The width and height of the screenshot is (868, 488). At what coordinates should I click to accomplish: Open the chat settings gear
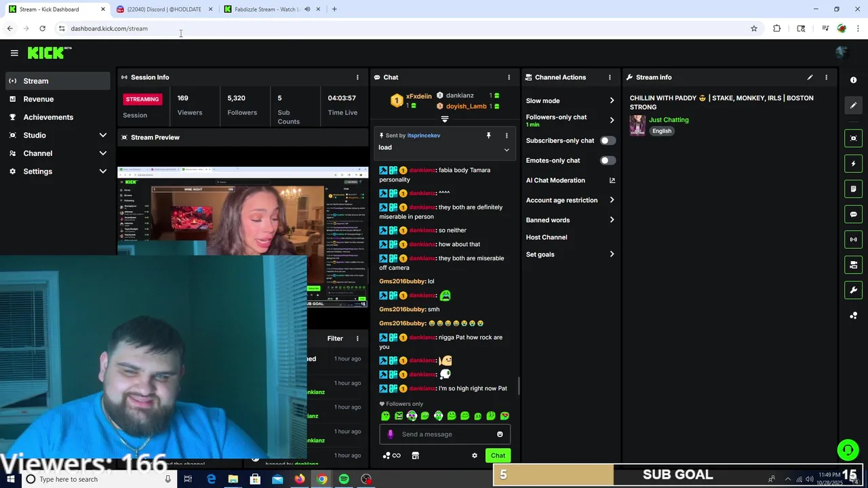(x=475, y=455)
